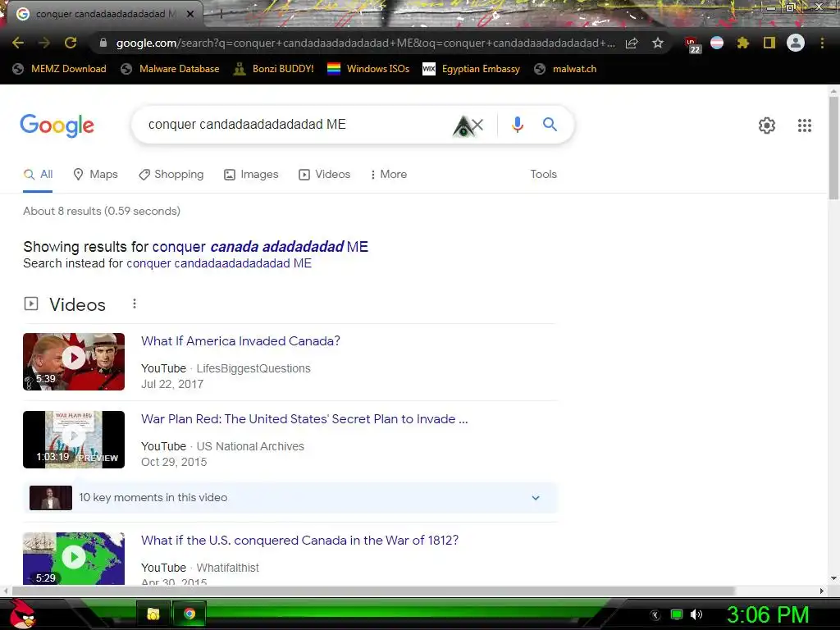Click the 3:06 PM taskbar clock

[768, 614]
